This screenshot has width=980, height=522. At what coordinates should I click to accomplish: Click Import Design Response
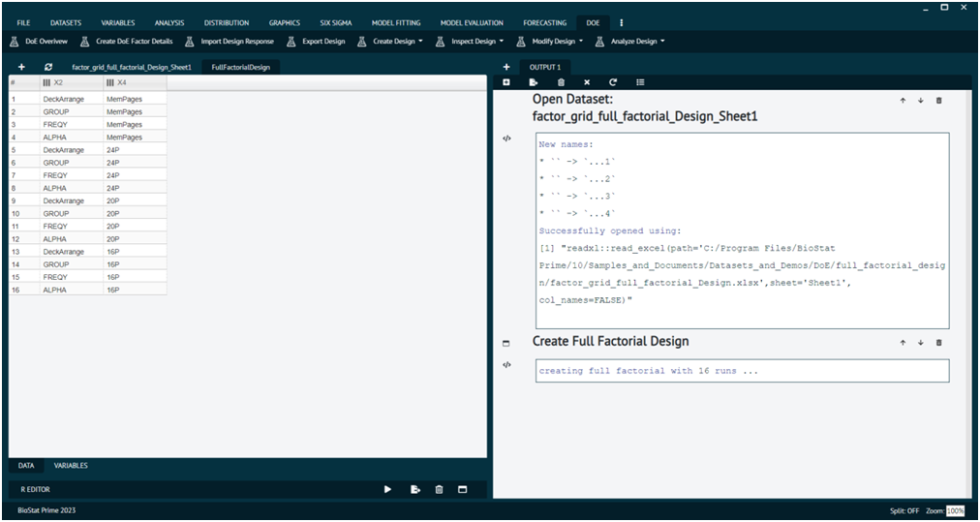tap(230, 42)
